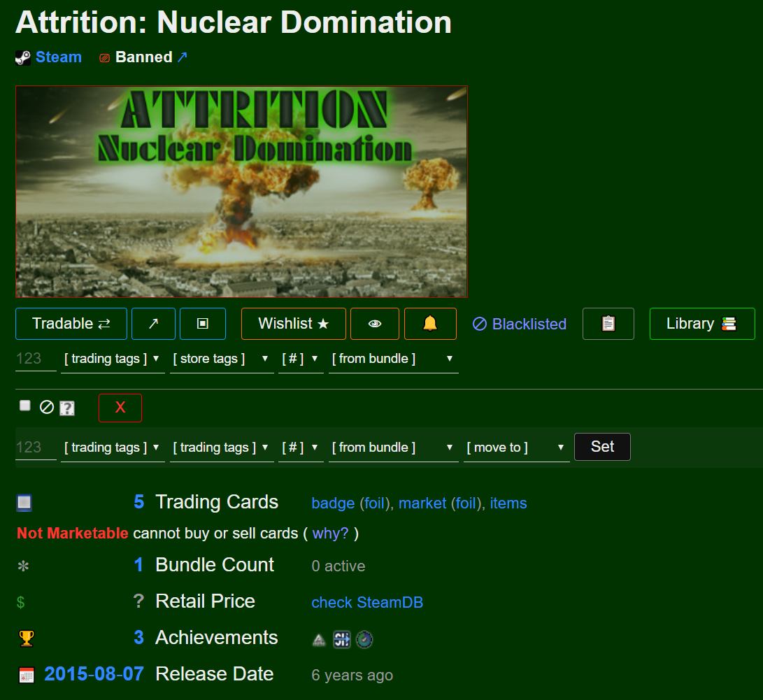Toggle the Tradable button

pos(71,324)
